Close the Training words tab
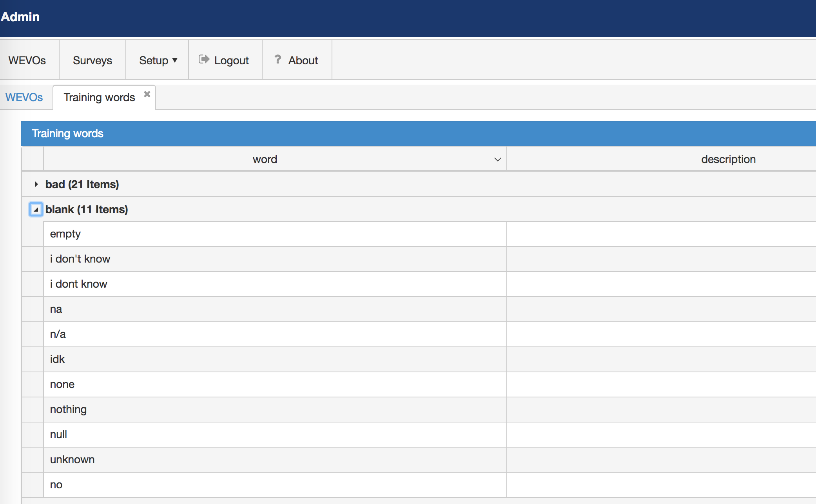Image resolution: width=816 pixels, height=504 pixels. [147, 94]
